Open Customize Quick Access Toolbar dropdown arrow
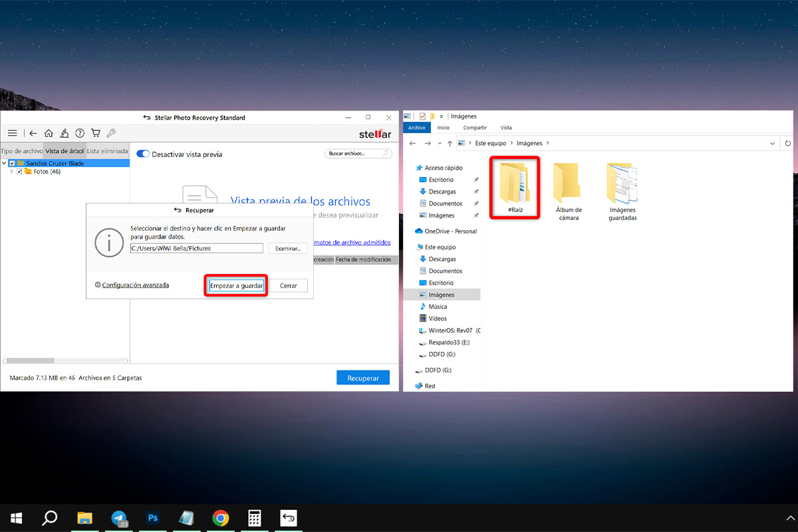 (441, 116)
